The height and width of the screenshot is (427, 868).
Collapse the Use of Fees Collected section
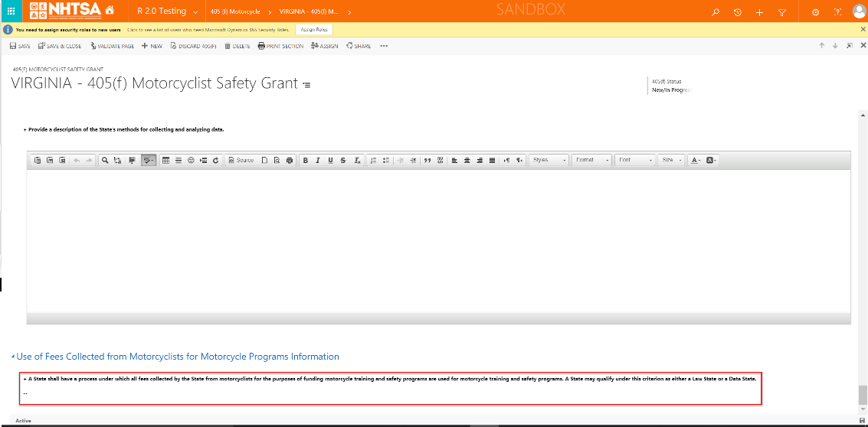(13, 357)
